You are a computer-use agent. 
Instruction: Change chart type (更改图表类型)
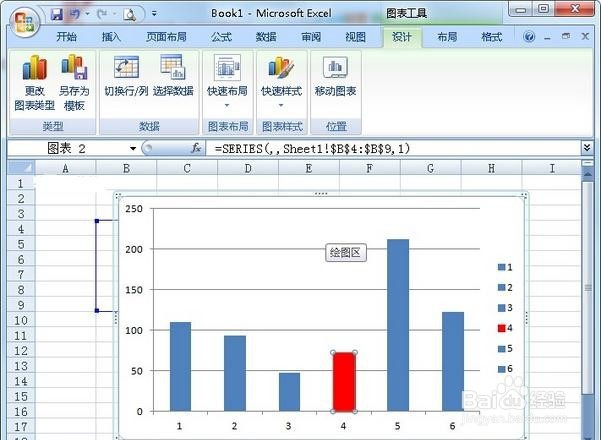point(34,83)
